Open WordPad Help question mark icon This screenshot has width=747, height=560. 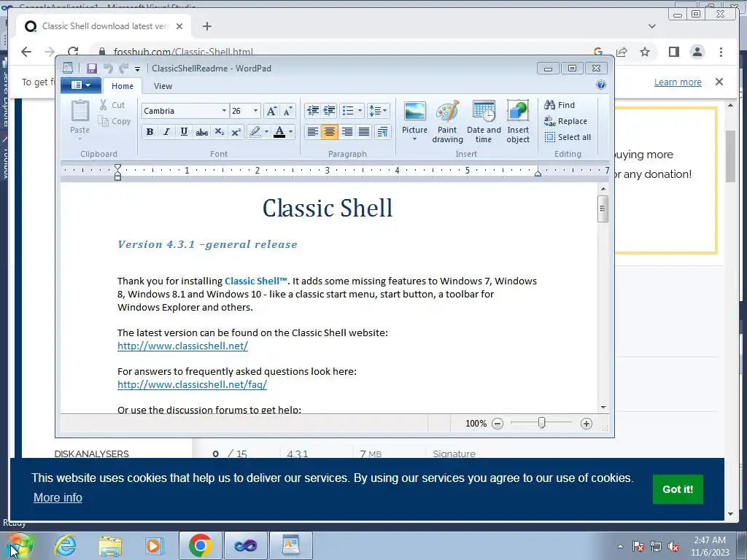(x=601, y=85)
